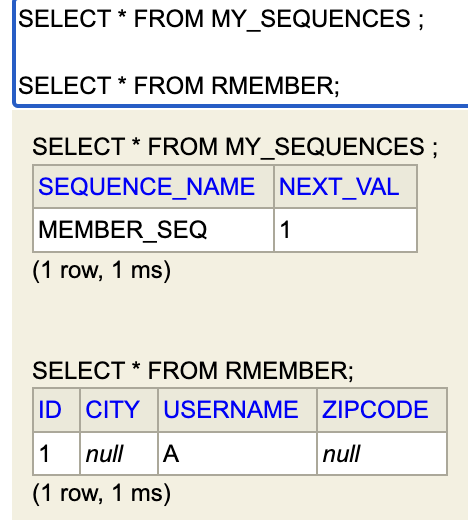Click the row count under the RMEMBER table
This screenshot has height=520, width=468.
pos(102,493)
